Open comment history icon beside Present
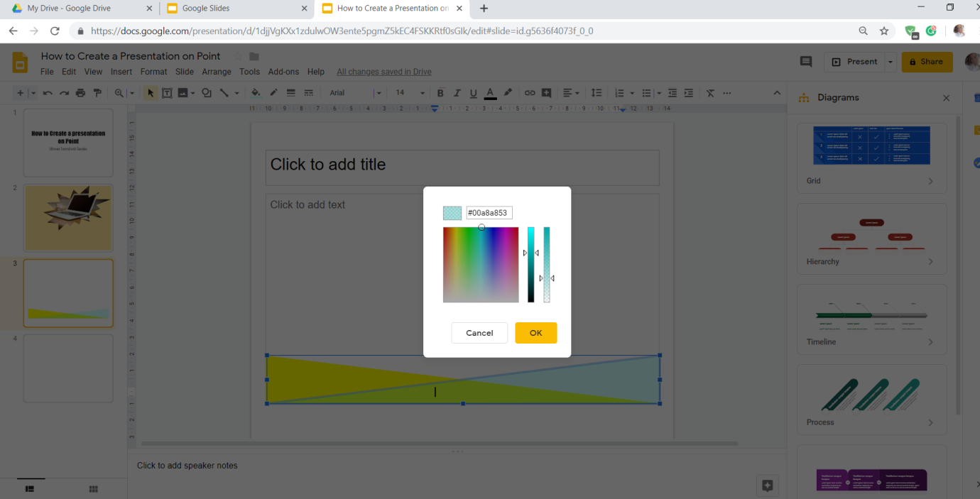Viewport: 980px width, 499px height. coord(806,62)
